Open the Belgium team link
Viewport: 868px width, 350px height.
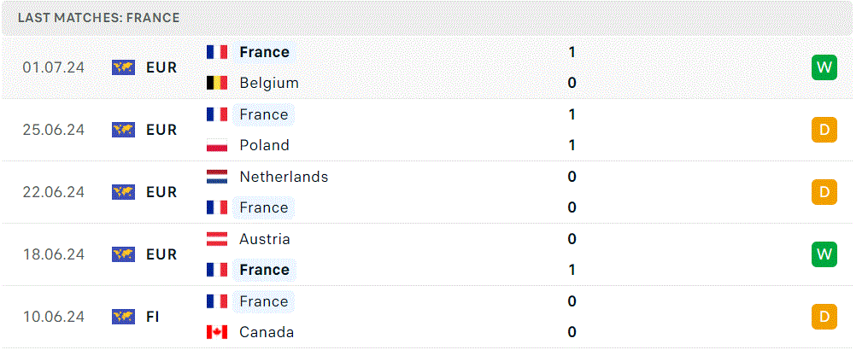(x=268, y=83)
